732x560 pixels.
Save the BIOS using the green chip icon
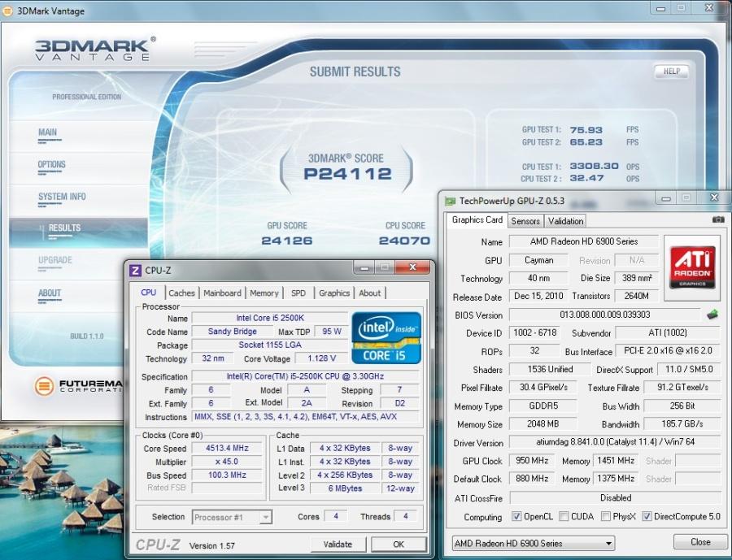tap(712, 315)
